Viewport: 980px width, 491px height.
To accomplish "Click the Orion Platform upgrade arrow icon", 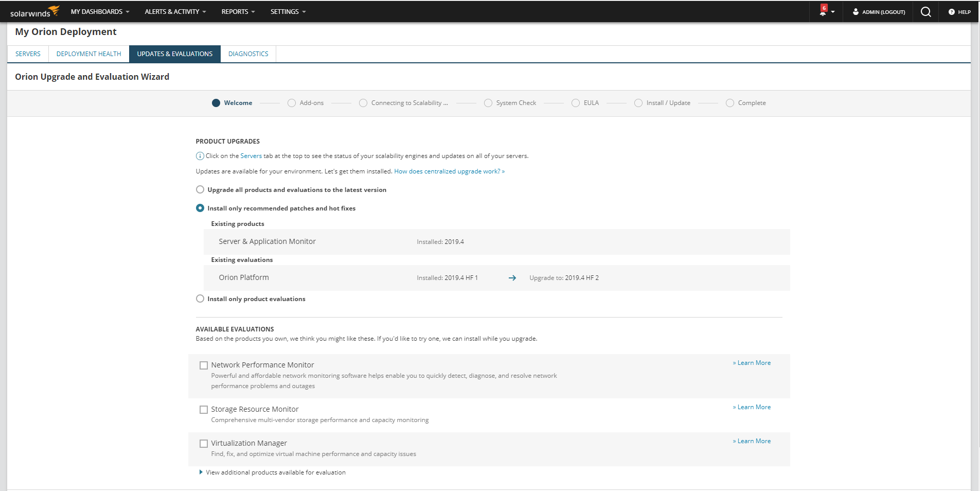I will (x=512, y=278).
